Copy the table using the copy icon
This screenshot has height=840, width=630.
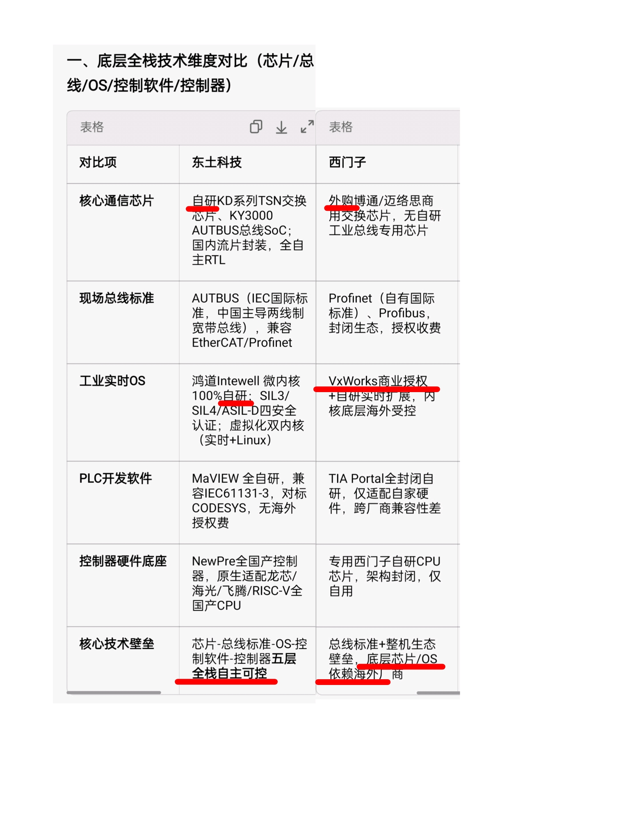(x=256, y=127)
